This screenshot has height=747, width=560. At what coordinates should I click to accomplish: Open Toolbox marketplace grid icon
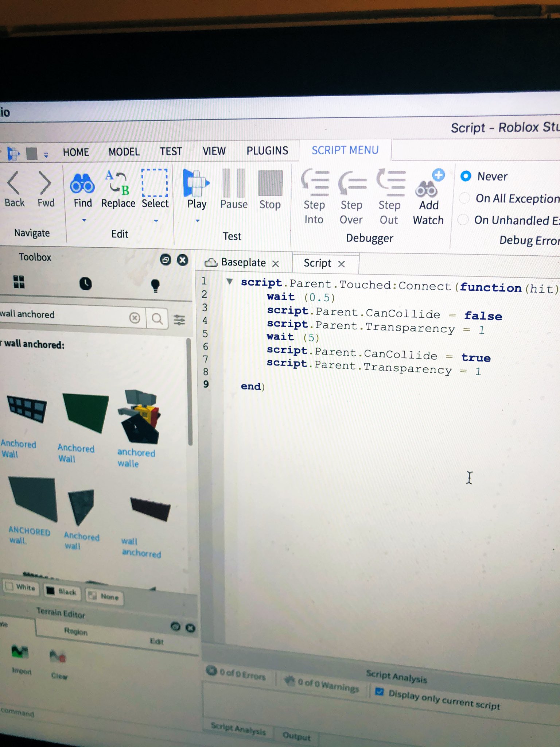pos(19,282)
